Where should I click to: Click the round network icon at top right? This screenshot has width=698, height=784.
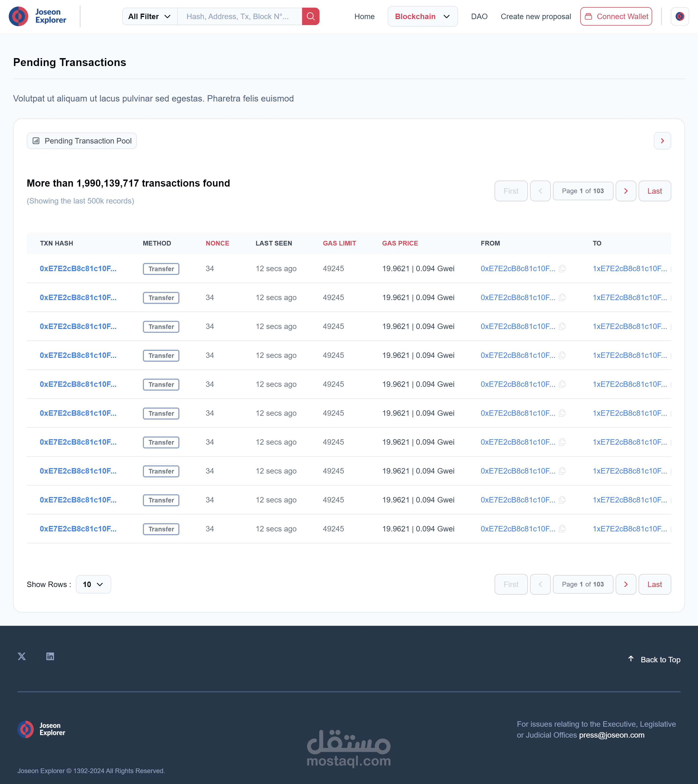click(679, 16)
